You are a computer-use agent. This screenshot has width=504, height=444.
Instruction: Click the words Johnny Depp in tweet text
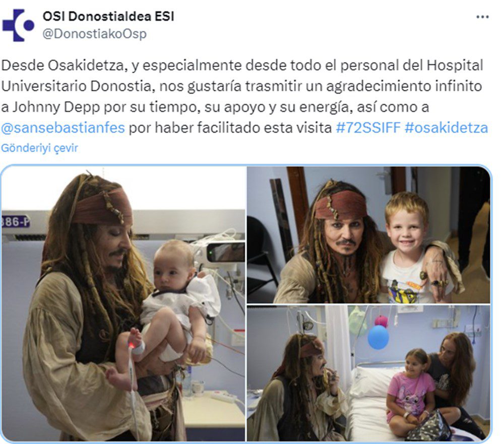point(56,107)
